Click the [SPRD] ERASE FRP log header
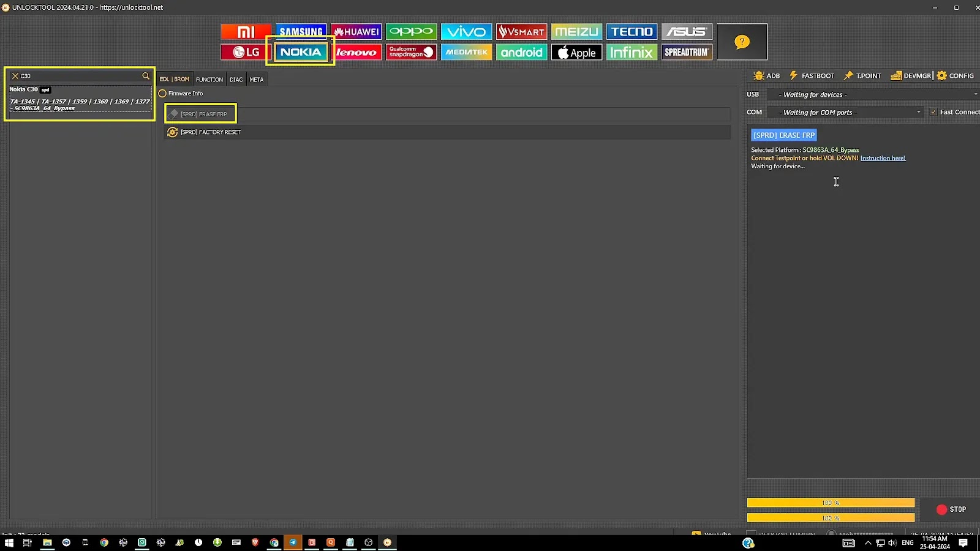 [x=784, y=135]
